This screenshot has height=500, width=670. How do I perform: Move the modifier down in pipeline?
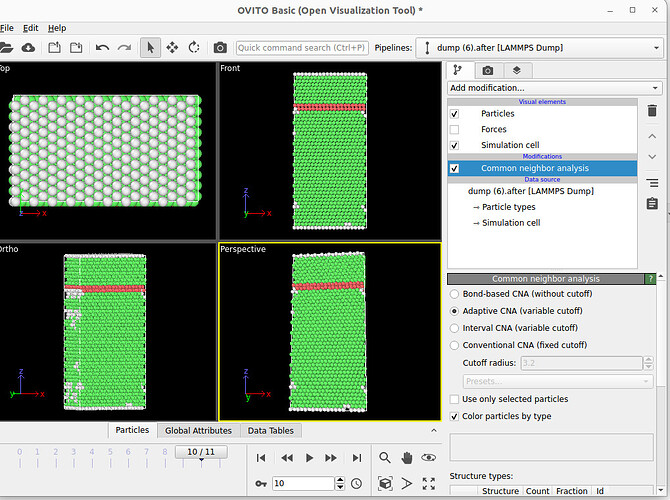(652, 157)
